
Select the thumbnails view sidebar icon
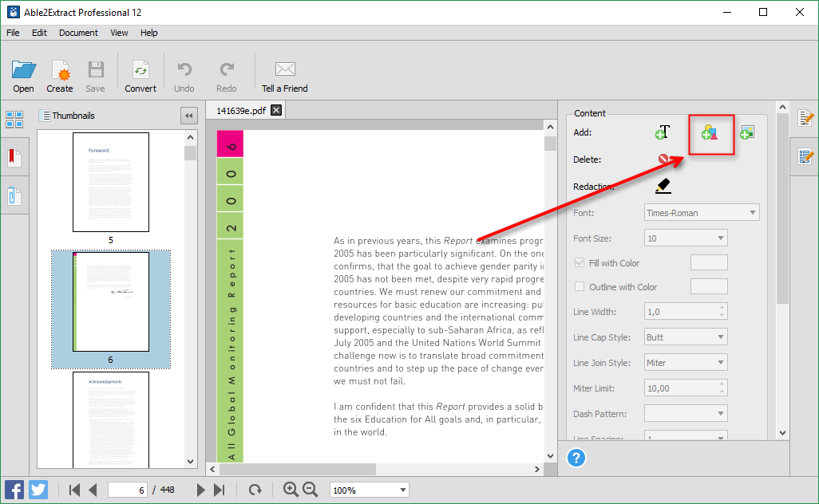pyautogui.click(x=14, y=120)
